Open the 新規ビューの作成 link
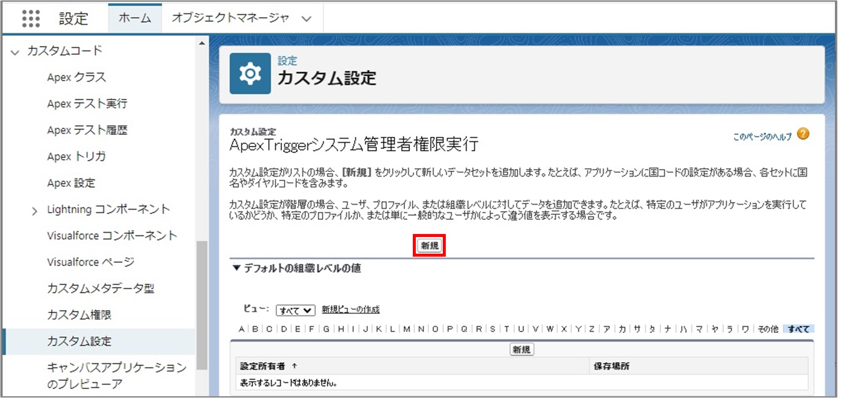Viewport: 868px width, 400px height. tap(351, 309)
